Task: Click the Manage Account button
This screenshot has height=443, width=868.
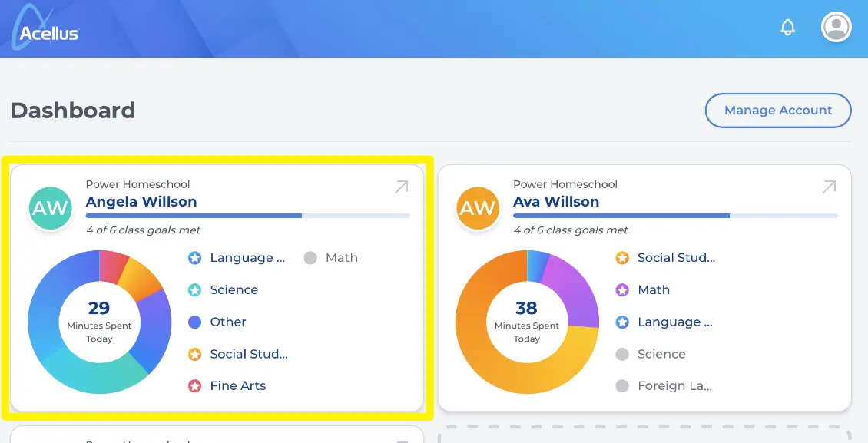Action: 778,111
